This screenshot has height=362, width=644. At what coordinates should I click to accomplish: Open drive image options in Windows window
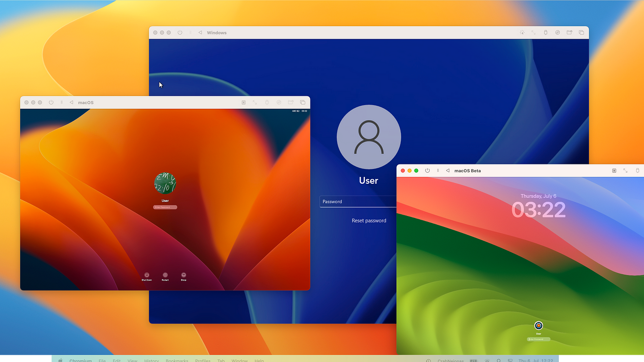[558, 33]
